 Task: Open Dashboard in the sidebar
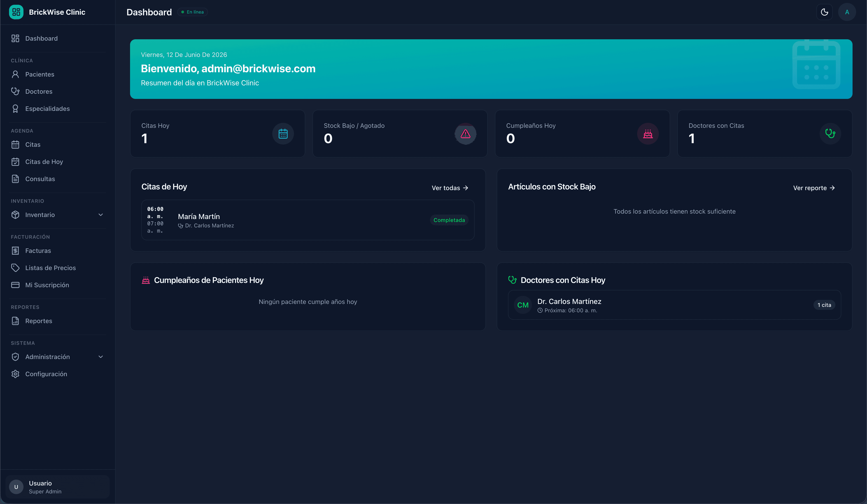coord(57,38)
